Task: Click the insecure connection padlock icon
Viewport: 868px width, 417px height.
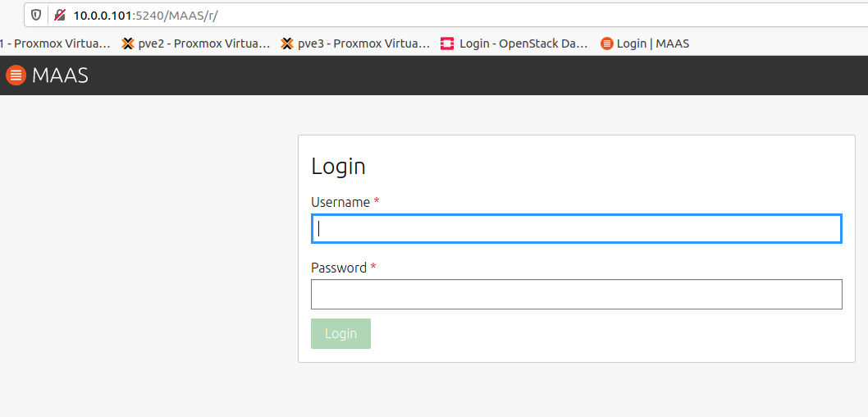Action: pos(60,15)
